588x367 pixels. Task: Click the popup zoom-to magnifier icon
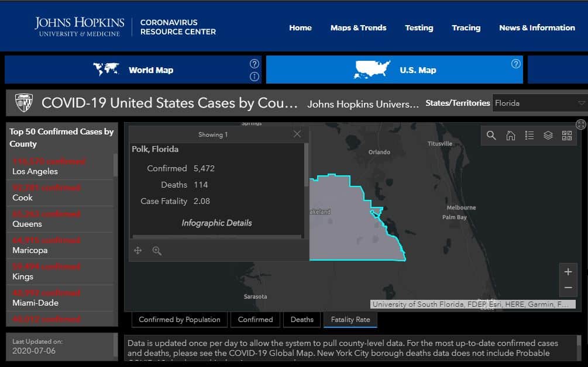pyautogui.click(x=157, y=251)
